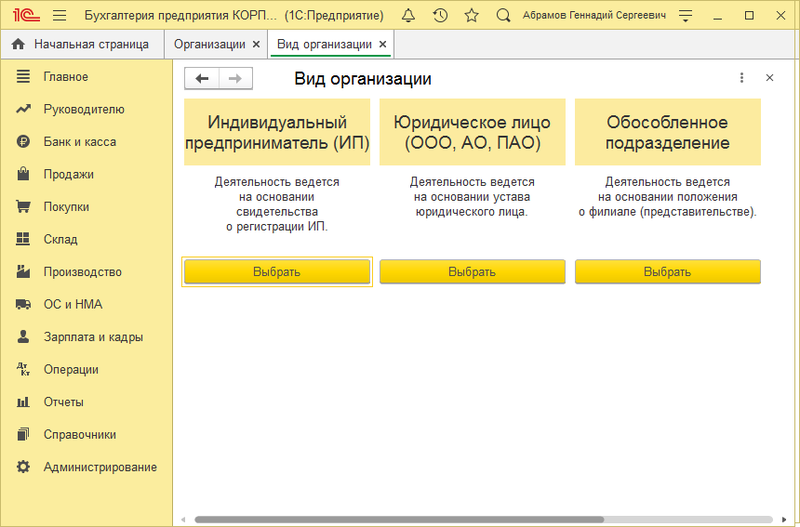Viewport: 800px width, 527px height.
Task: Close the Организации tab
Action: (256, 45)
